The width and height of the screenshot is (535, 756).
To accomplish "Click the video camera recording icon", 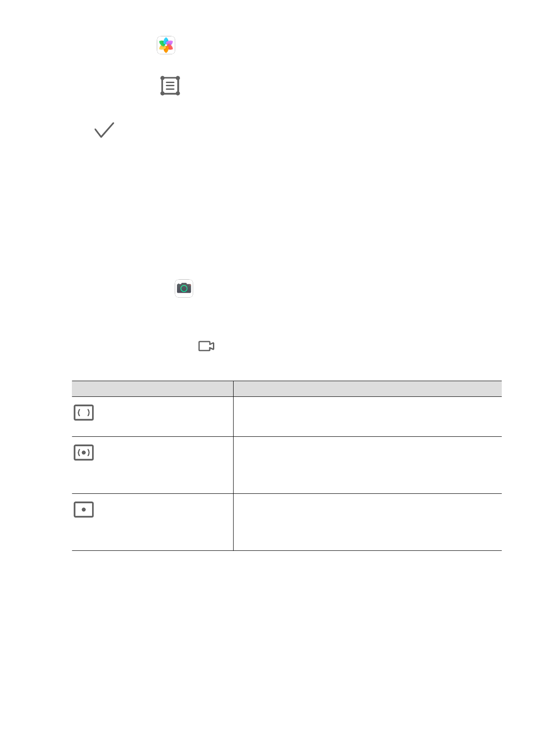I will coord(206,346).
